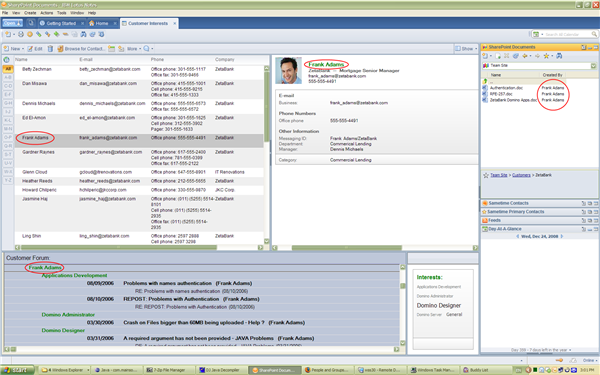Open the Actions menu
Image resolution: width=600 pixels, height=375 pixels.
[47, 13]
